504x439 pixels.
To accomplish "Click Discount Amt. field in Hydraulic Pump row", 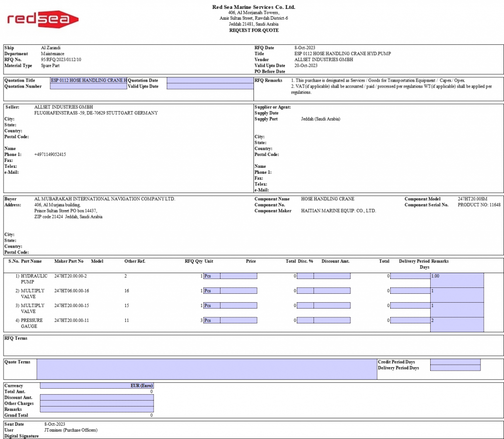I will (332, 276).
